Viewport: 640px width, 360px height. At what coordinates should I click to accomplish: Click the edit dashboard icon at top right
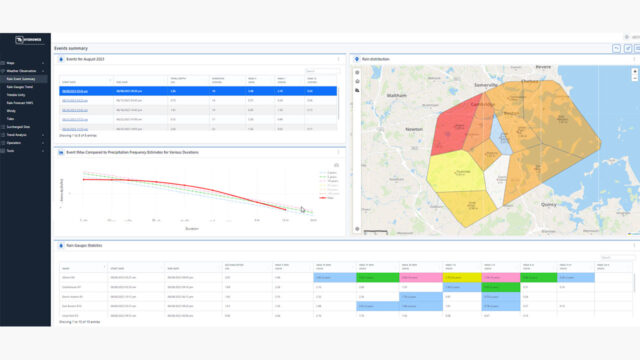(x=628, y=49)
